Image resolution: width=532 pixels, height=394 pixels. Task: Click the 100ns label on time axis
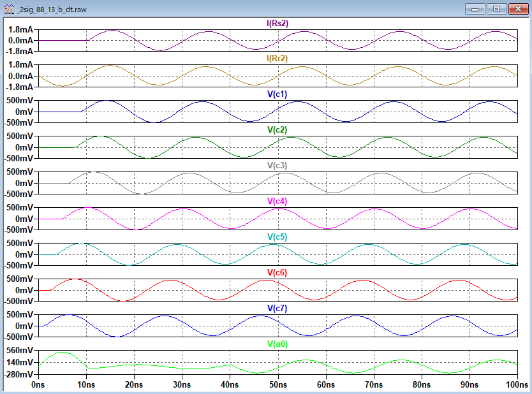pos(517,384)
